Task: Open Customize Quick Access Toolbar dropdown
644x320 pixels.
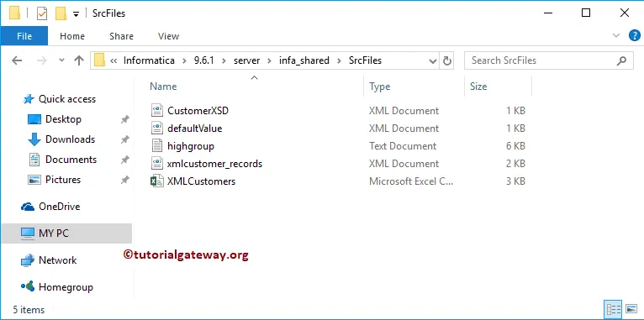Action: [x=76, y=14]
